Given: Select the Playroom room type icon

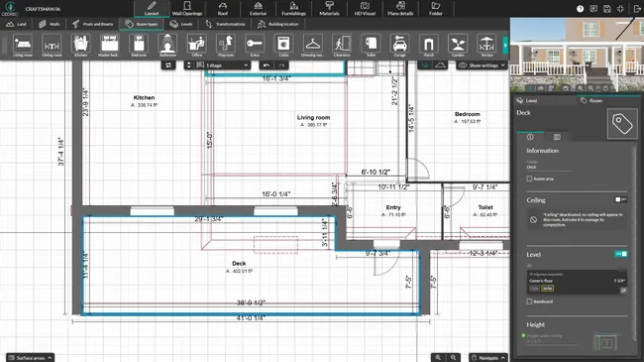Looking at the screenshot, I should (x=226, y=45).
